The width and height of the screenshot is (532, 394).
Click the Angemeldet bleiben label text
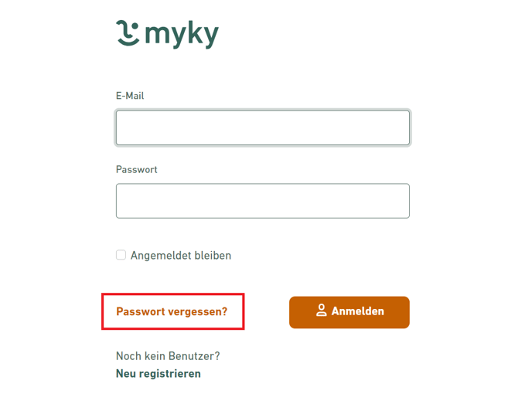pyautogui.click(x=181, y=256)
